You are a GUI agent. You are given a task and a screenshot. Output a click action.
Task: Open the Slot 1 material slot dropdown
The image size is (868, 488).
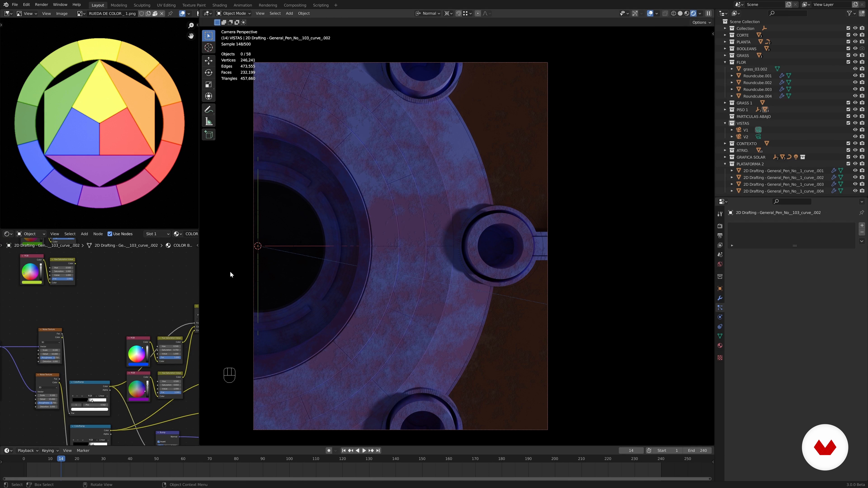click(x=157, y=234)
